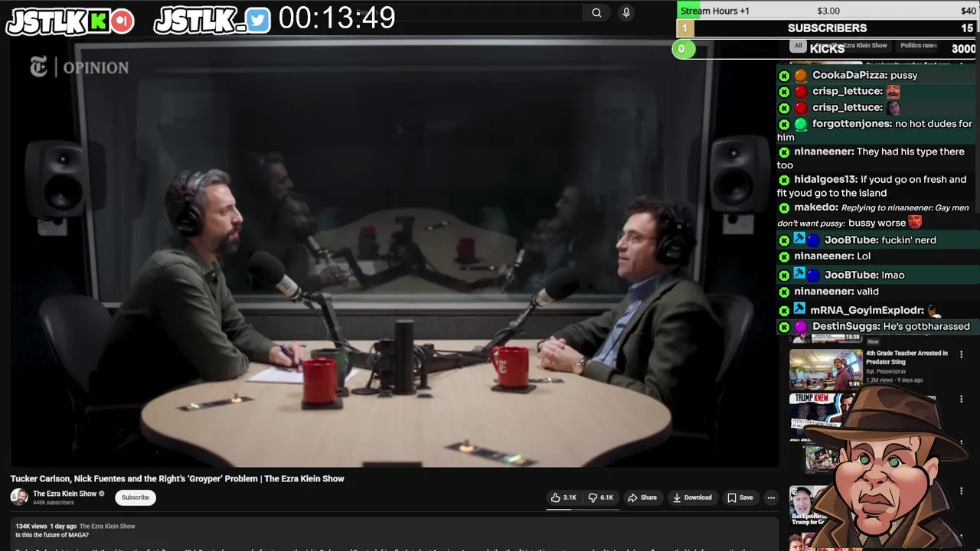Viewport: 980px width, 551px height.
Task: Save video to playlist with Save
Action: click(740, 497)
